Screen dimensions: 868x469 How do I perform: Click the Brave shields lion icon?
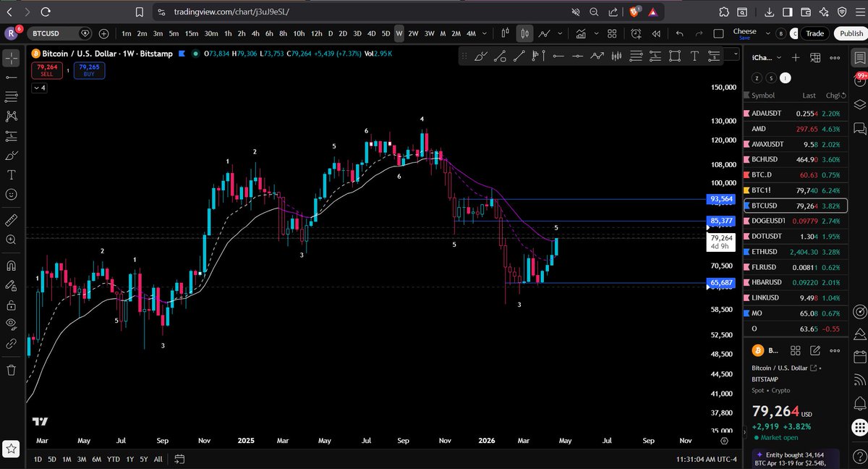point(634,12)
